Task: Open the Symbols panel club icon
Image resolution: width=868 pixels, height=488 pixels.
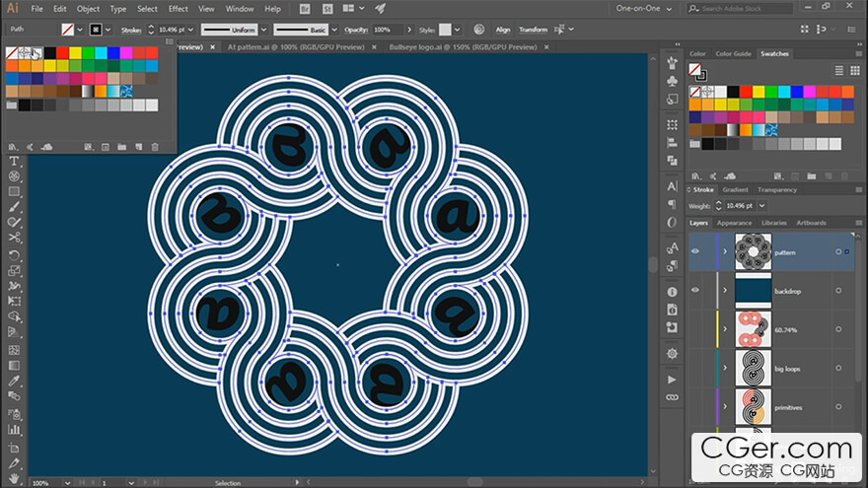Action: [672, 81]
